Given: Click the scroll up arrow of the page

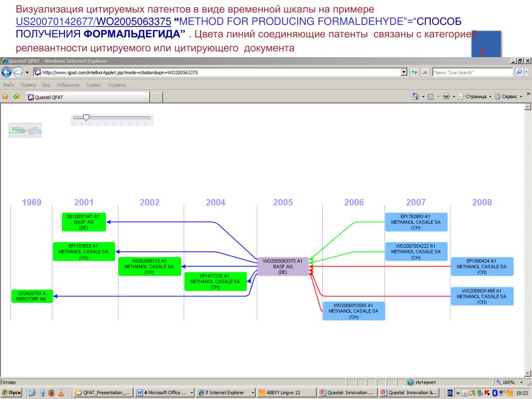Looking at the screenshot, I should coord(528,107).
